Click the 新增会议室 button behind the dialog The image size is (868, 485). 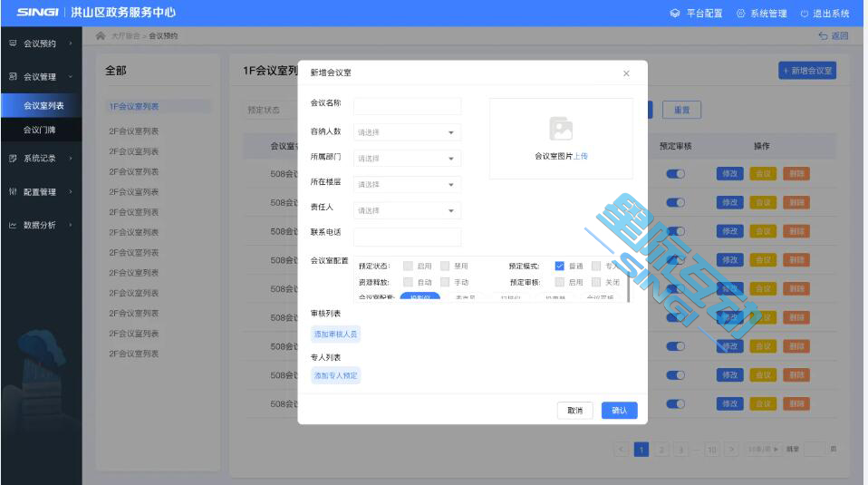(x=807, y=71)
